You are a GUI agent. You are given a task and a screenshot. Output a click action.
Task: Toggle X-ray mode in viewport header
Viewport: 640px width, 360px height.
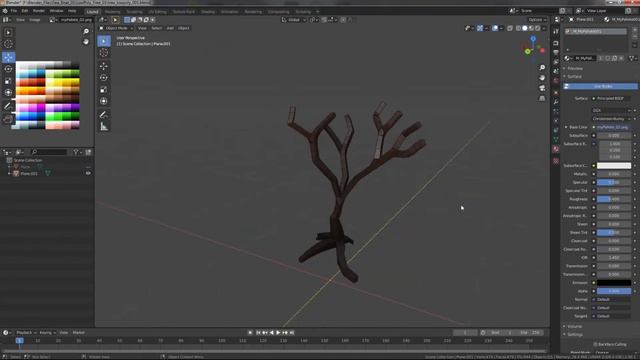coord(510,28)
